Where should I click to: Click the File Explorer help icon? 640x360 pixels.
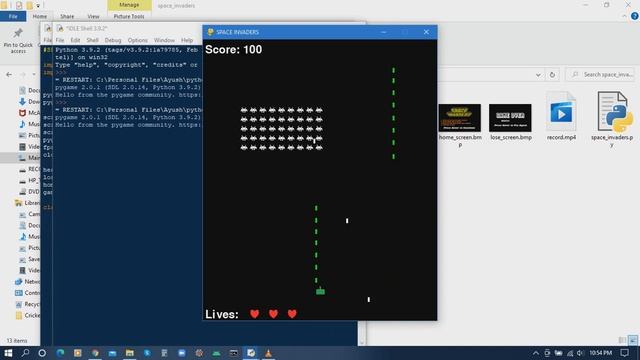point(635,16)
